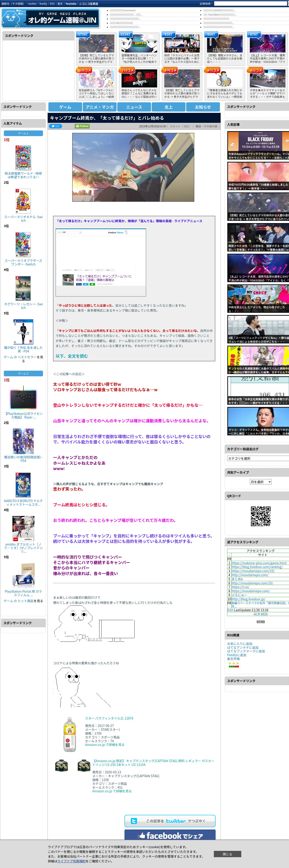
Task: Open スーパーマリオブラザーズ ワンダー product link
Action: [23, 263]
